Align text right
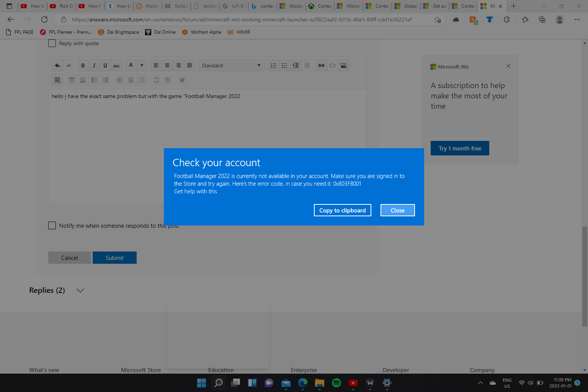Screen dimensions: 588x392 point(178,65)
